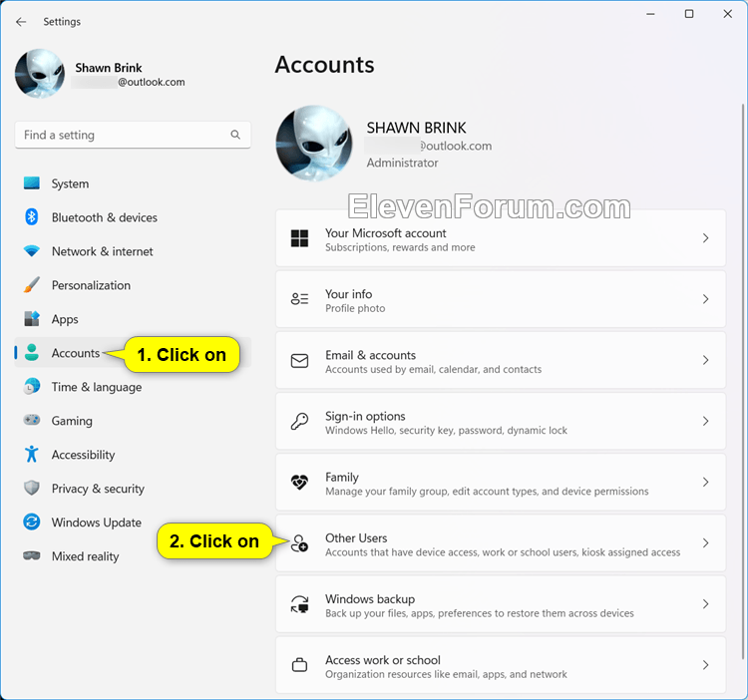This screenshot has width=748, height=700.
Task: Open the Other Users title
Action: click(356, 538)
